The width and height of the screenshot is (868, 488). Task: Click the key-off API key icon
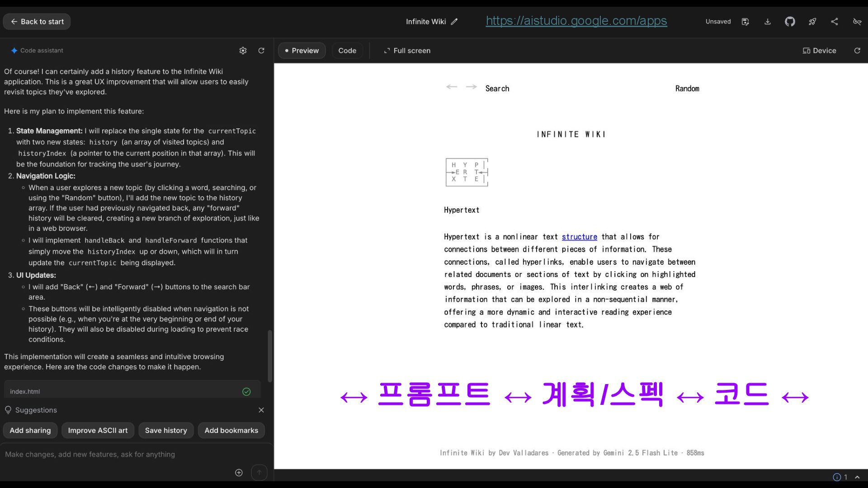point(857,22)
